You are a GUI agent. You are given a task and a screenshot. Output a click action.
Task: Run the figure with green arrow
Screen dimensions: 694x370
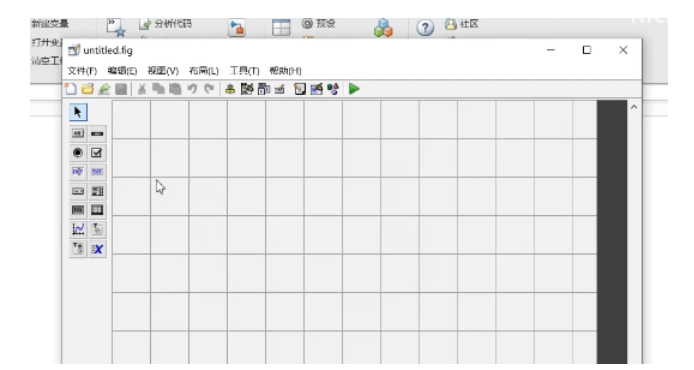point(354,89)
